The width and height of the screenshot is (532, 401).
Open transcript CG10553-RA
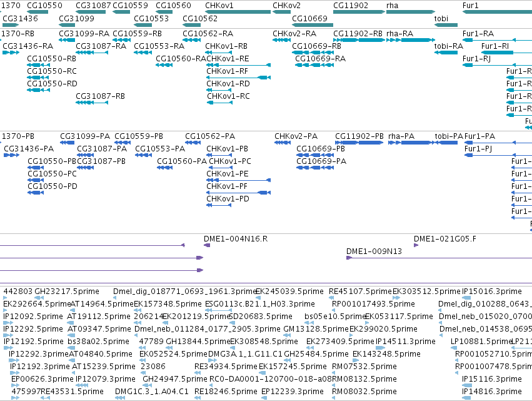tap(159, 46)
